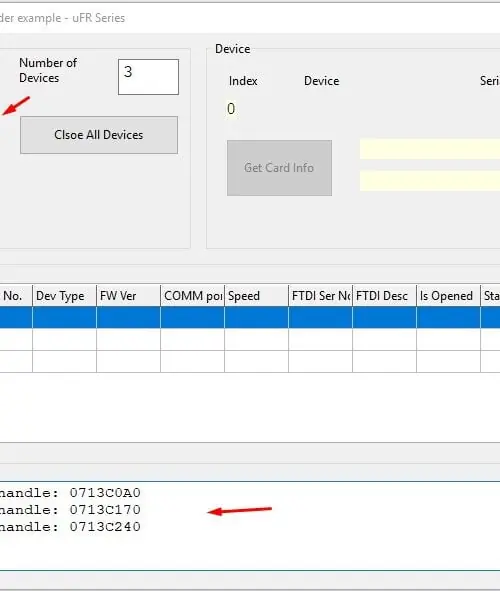The height and width of the screenshot is (591, 500).
Task: Click the lower yellow card info field
Action: [430, 181]
